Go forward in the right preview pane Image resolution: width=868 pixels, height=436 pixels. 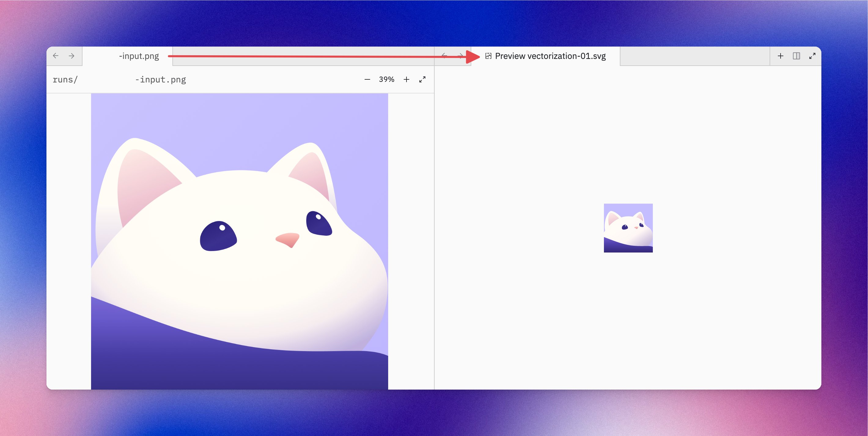[460, 56]
